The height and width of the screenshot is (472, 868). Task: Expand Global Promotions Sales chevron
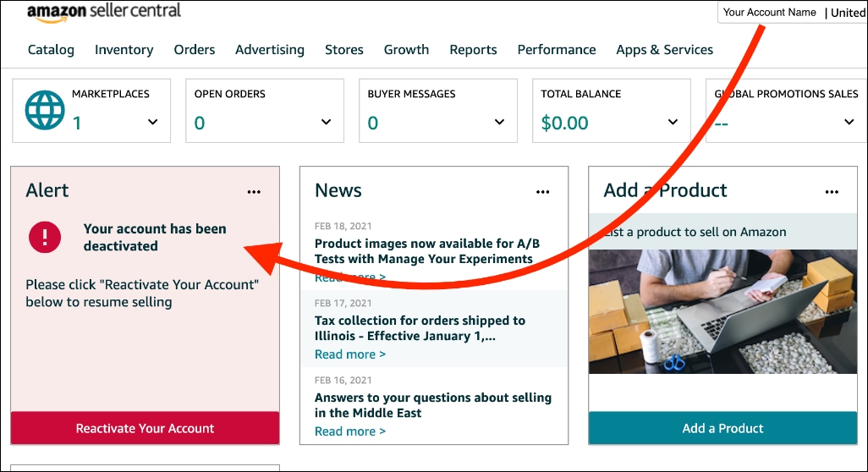coord(849,123)
